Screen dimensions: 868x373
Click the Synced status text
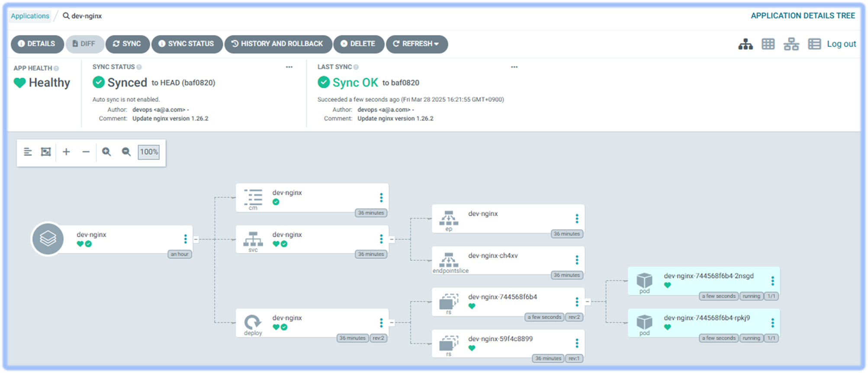tap(127, 83)
